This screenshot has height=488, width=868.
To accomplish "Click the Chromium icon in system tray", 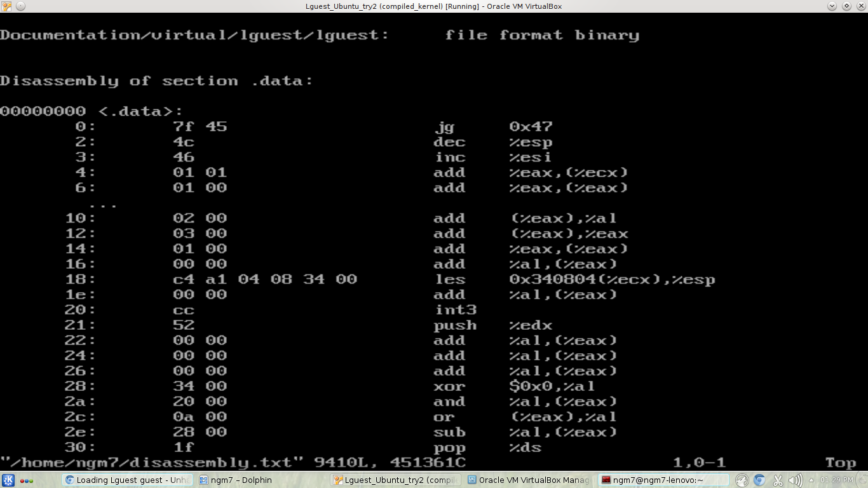I will click(760, 480).
